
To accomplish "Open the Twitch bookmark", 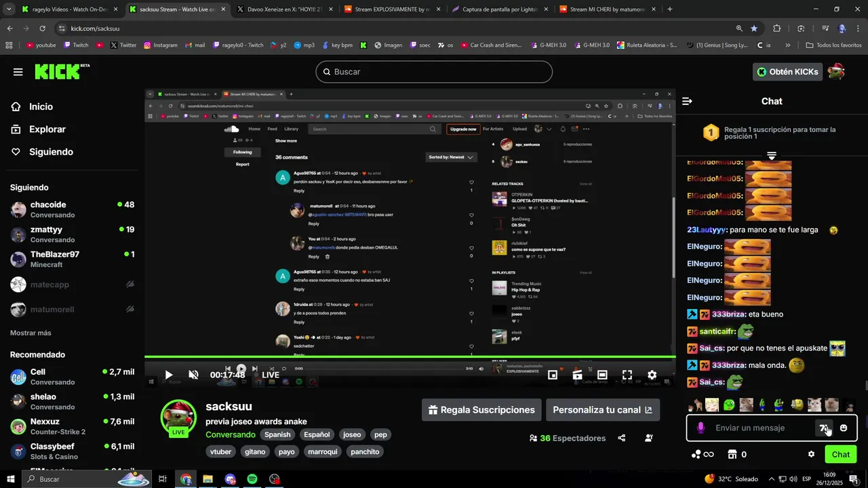I will (75, 45).
